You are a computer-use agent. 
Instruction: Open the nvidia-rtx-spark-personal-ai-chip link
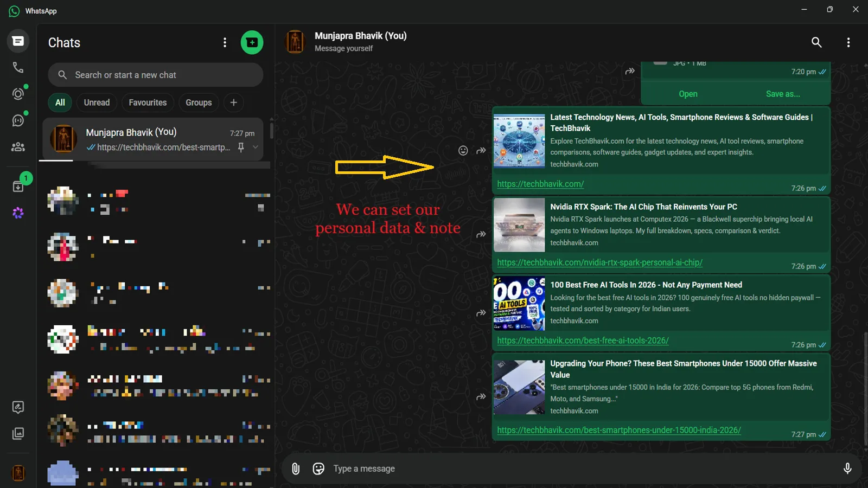(599, 262)
